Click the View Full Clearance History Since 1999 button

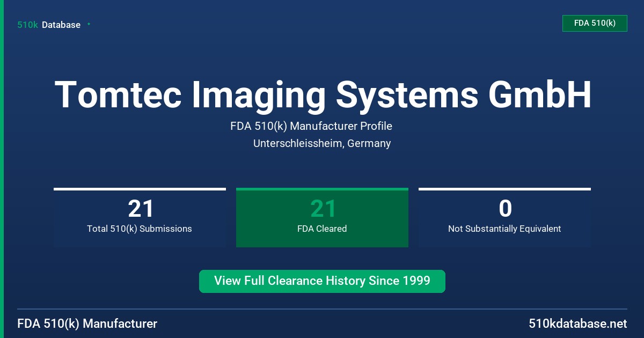point(322,281)
